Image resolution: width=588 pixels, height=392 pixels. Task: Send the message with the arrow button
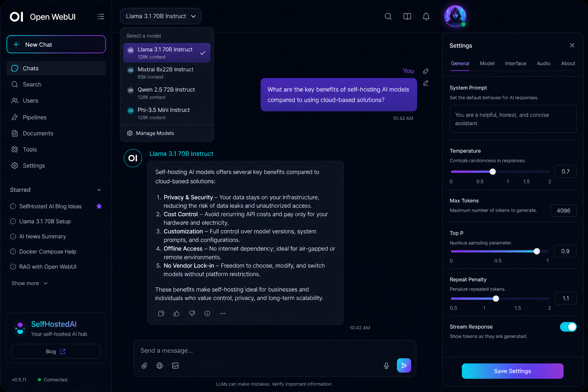[404, 365]
